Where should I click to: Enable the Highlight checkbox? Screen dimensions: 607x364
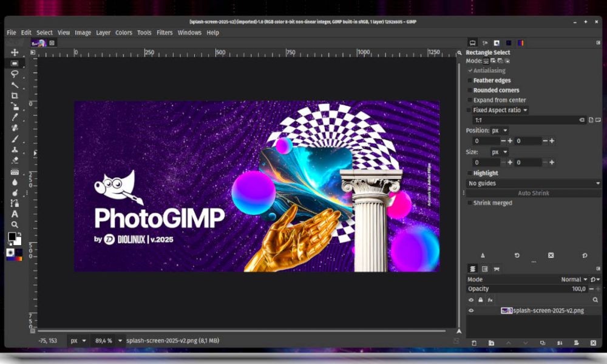470,174
